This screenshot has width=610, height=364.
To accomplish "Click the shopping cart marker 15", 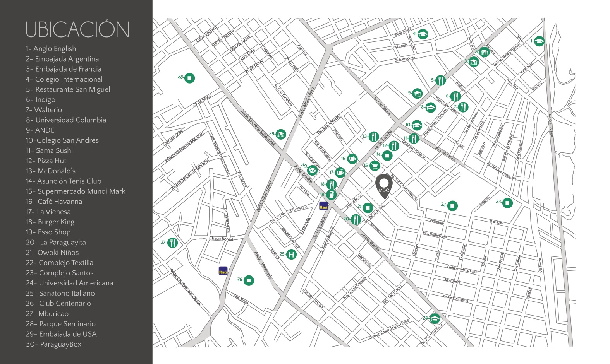I will pos(375,166).
